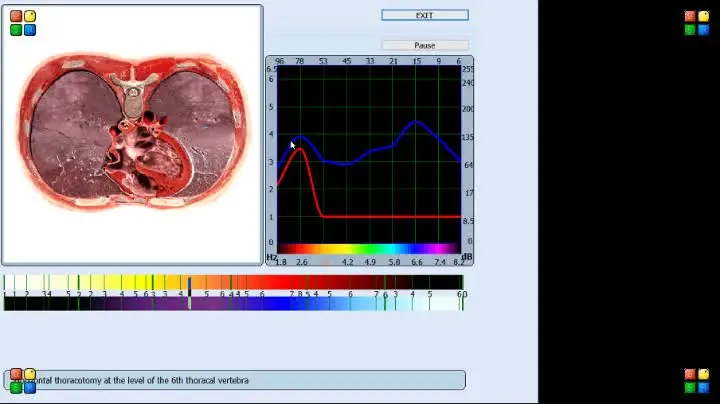720x404 pixels.
Task: Click the red curve's peak in graph
Action: (x=298, y=149)
